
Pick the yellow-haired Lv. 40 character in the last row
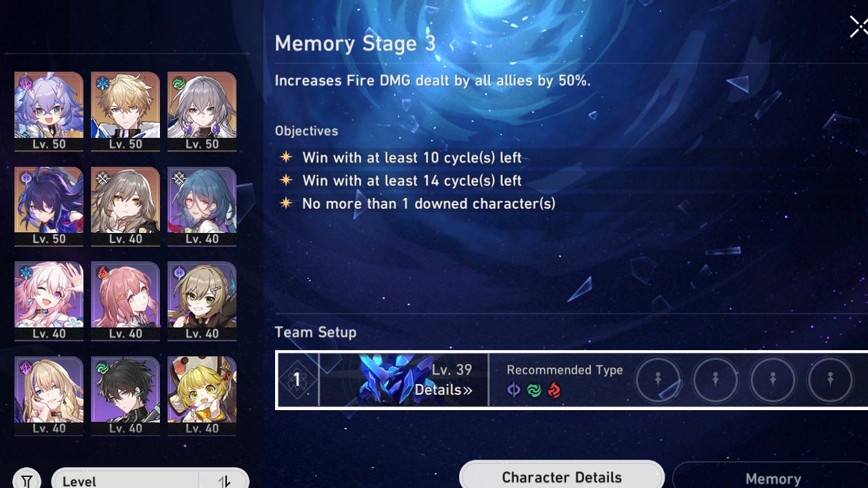(202, 396)
